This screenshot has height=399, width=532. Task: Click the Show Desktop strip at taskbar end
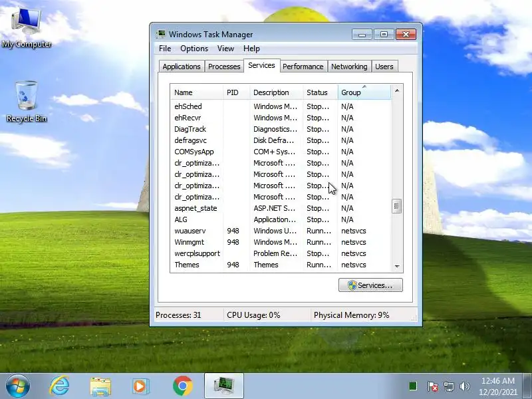point(527,386)
